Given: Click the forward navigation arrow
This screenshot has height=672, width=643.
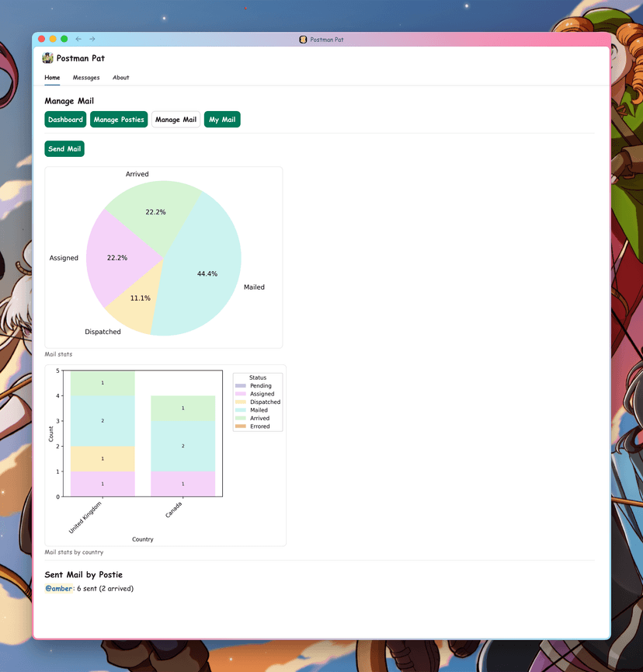Looking at the screenshot, I should (92, 39).
